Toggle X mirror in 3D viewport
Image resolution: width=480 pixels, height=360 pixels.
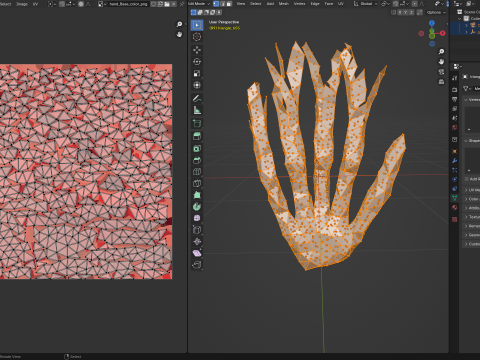(x=400, y=12)
